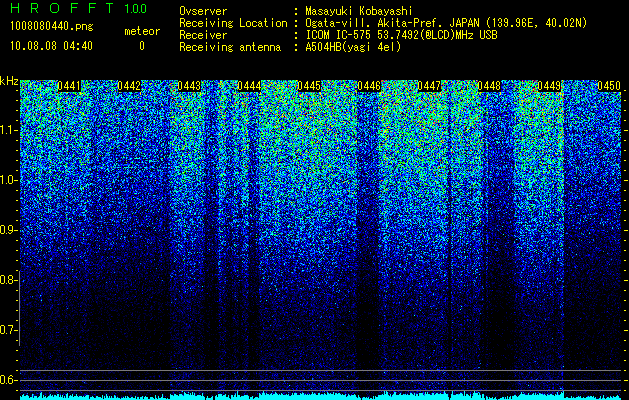
Task: Click the 0444 time marker
Action: (x=249, y=86)
